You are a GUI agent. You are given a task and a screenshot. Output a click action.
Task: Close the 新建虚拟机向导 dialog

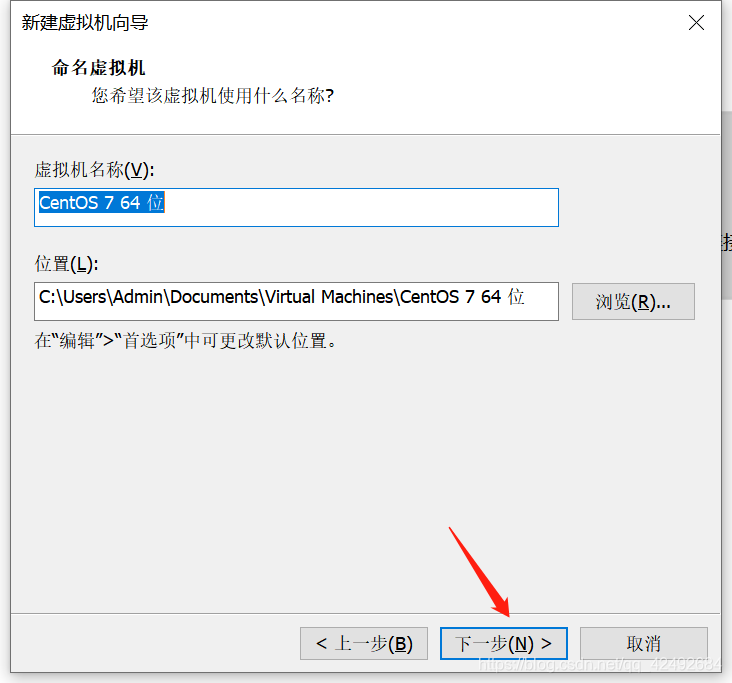pyautogui.click(x=696, y=22)
